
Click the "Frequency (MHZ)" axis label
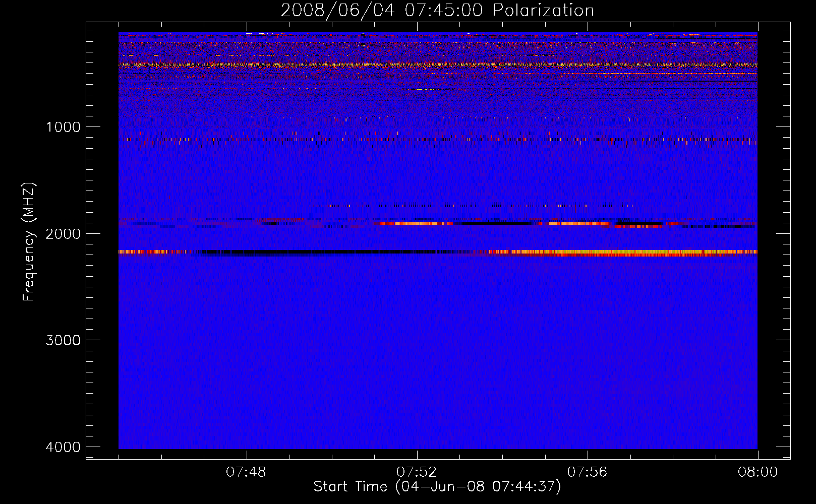[x=29, y=242]
